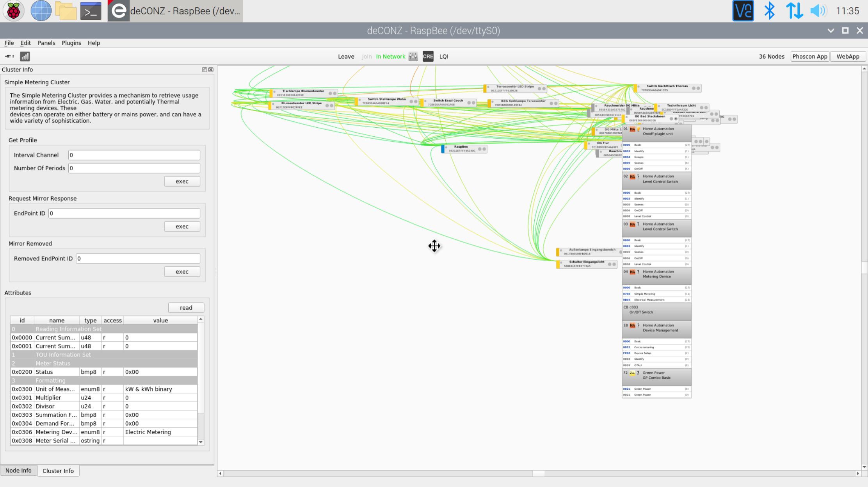Screen dimensions: 868x487
Task: Float the Cluster Info panel
Action: point(204,70)
